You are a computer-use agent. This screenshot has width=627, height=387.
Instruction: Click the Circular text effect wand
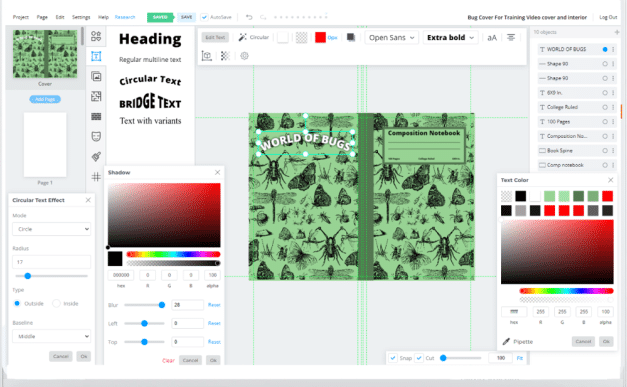click(x=254, y=37)
